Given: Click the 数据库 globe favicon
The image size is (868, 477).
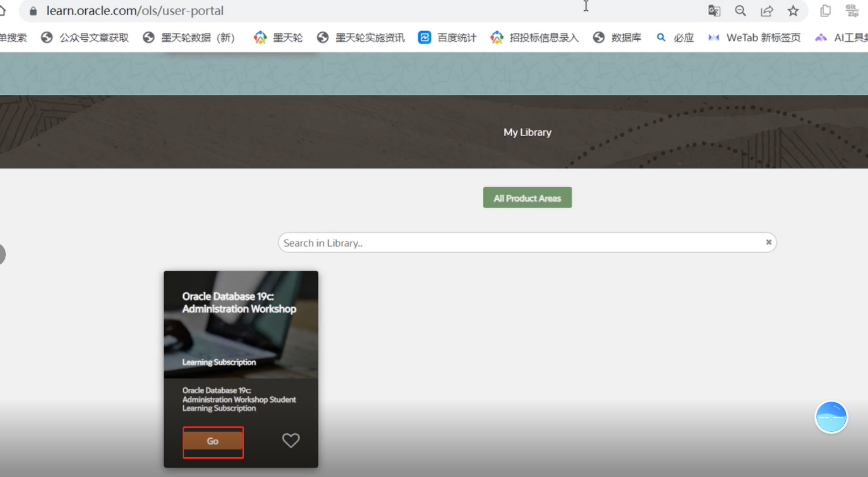Looking at the screenshot, I should [x=599, y=38].
